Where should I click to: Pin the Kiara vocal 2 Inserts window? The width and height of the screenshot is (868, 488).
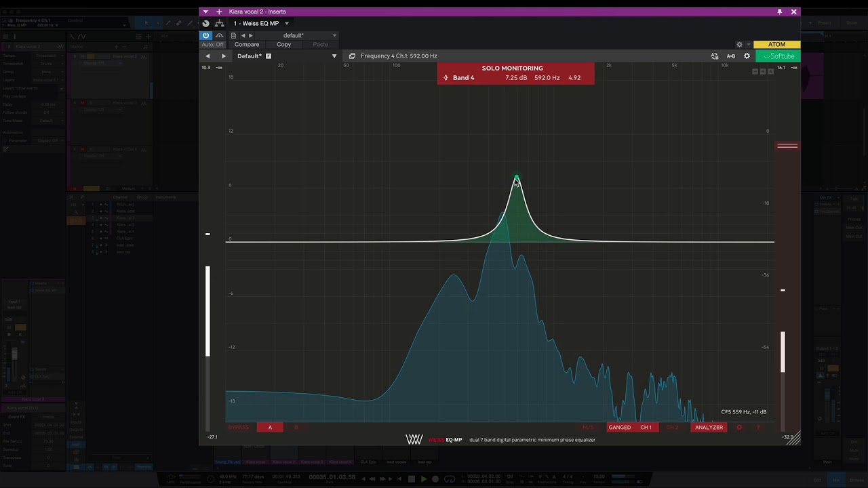[x=780, y=12]
